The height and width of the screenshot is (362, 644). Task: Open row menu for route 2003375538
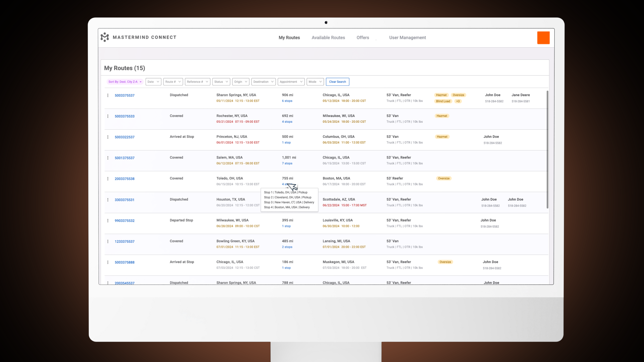pos(108,179)
